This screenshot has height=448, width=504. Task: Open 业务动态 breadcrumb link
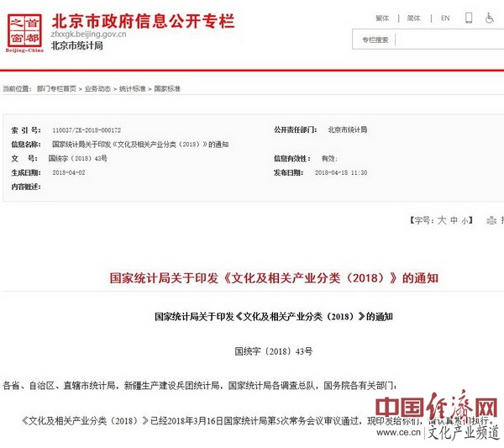click(x=97, y=88)
